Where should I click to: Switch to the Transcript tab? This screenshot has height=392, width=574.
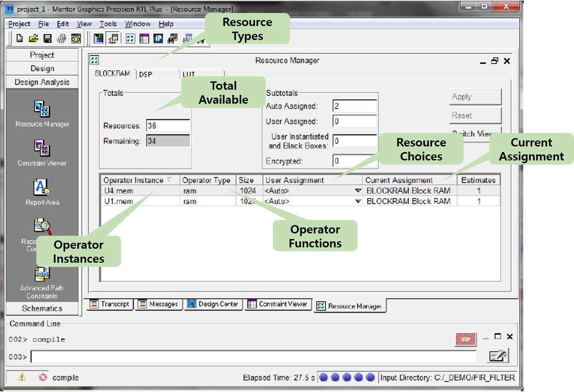(x=110, y=304)
